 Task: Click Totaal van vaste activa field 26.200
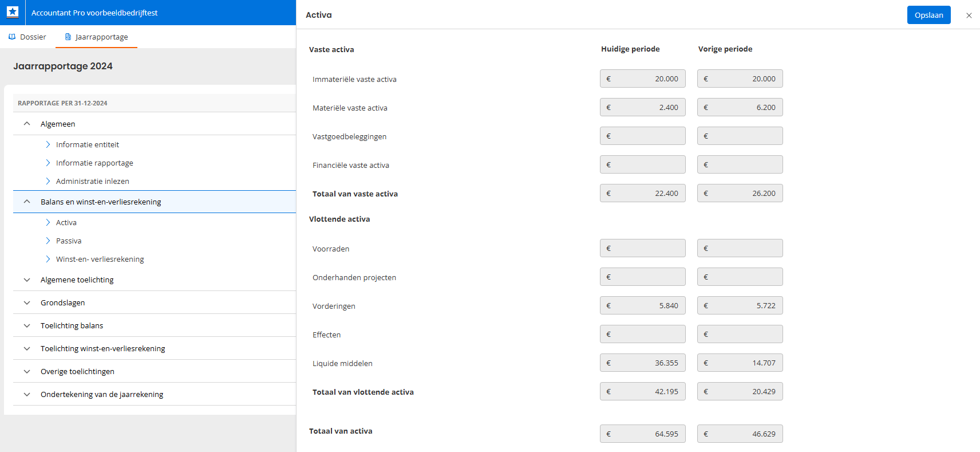(x=740, y=193)
